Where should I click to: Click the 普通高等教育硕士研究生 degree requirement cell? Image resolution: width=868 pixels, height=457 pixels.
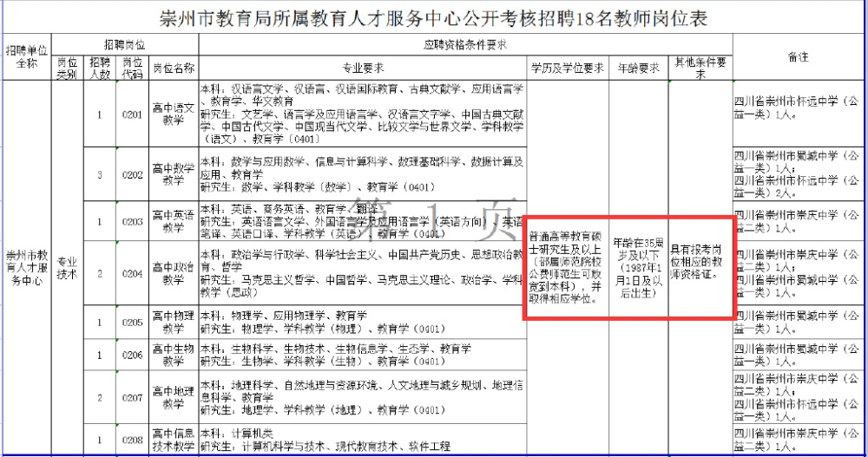point(568,267)
